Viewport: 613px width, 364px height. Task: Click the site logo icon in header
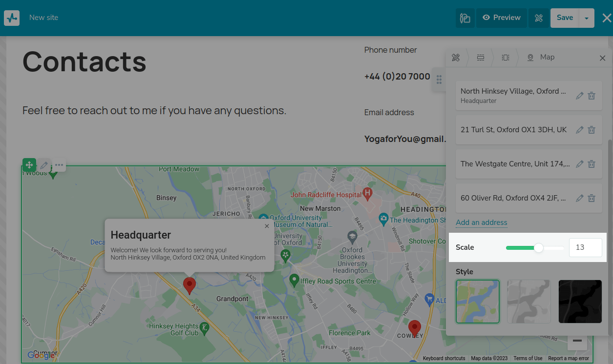12,18
